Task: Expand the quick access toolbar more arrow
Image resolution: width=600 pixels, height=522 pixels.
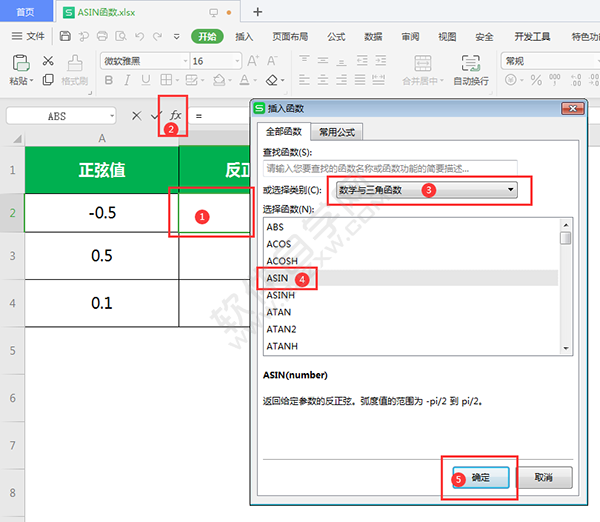Action: coord(176,37)
